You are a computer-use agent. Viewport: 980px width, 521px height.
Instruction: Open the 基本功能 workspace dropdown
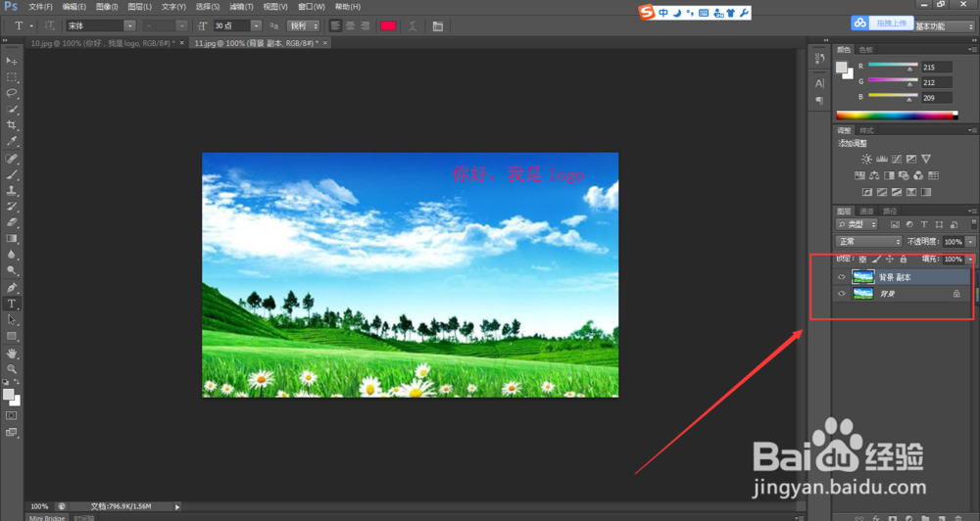coord(944,26)
